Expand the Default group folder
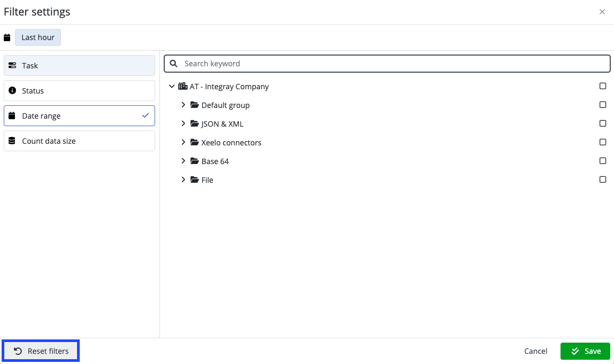The image size is (614, 364). (183, 105)
